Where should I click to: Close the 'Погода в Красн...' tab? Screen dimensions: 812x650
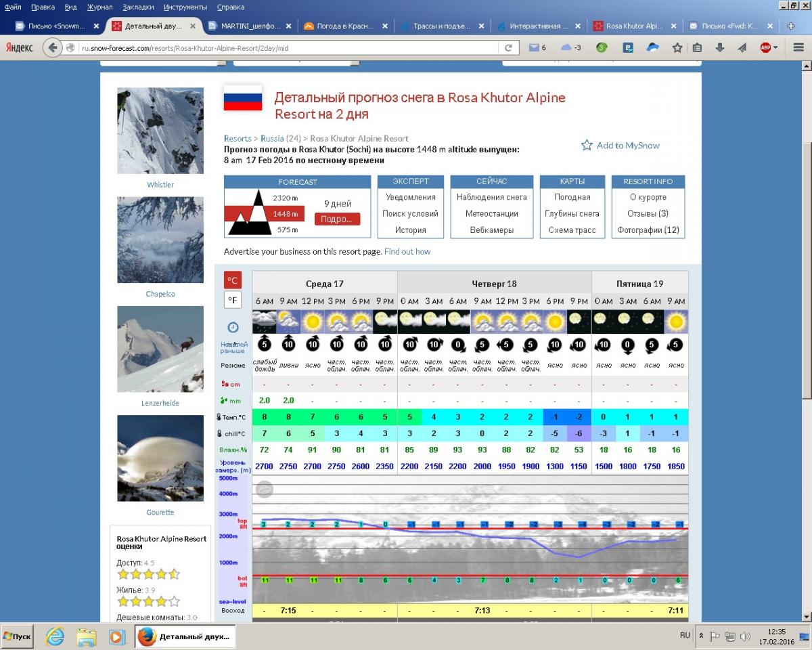(x=385, y=26)
